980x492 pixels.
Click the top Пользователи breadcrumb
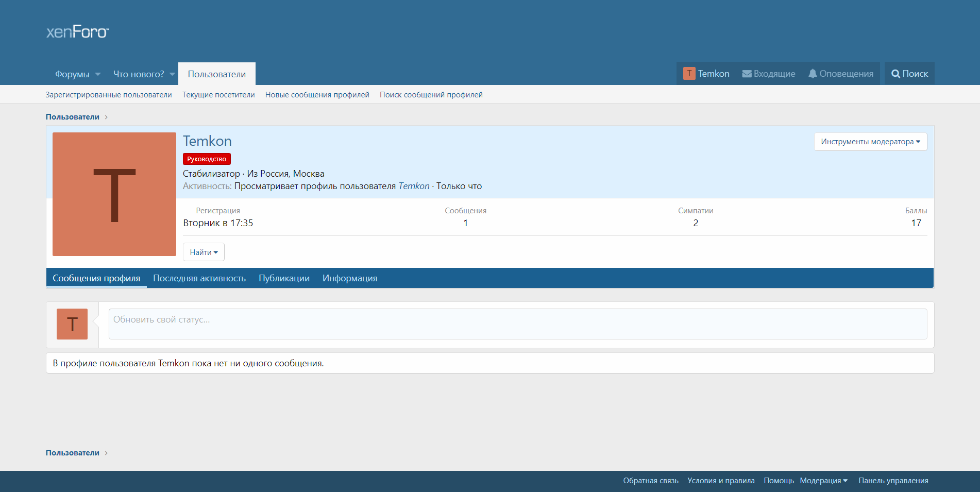pos(73,117)
